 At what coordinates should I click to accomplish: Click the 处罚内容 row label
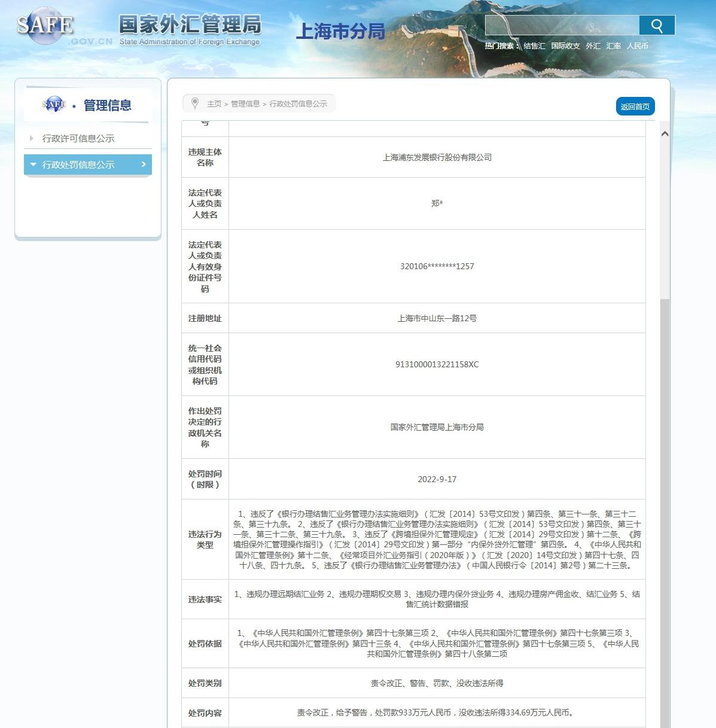(x=205, y=713)
